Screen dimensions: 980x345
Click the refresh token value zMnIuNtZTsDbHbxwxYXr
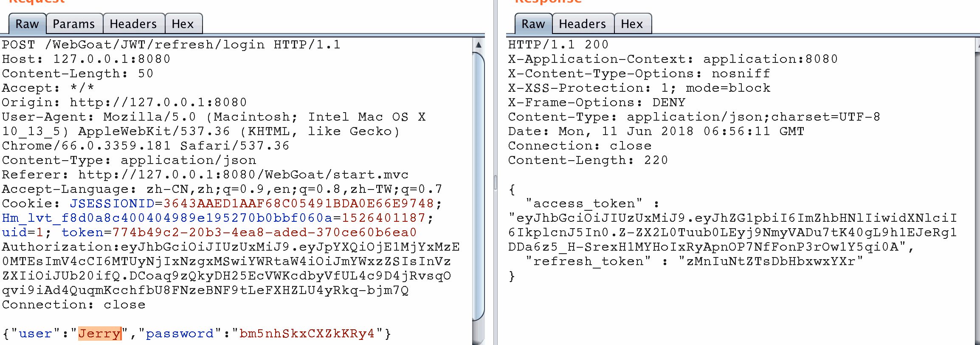771,261
